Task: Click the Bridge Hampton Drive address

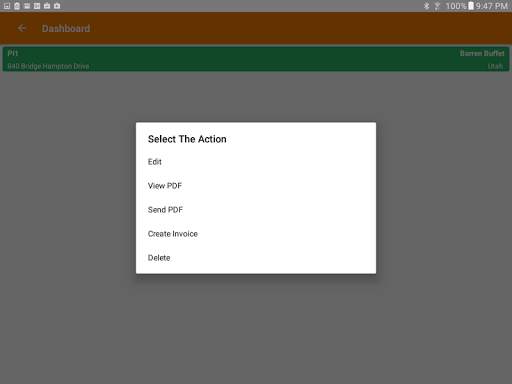Action: click(x=48, y=66)
